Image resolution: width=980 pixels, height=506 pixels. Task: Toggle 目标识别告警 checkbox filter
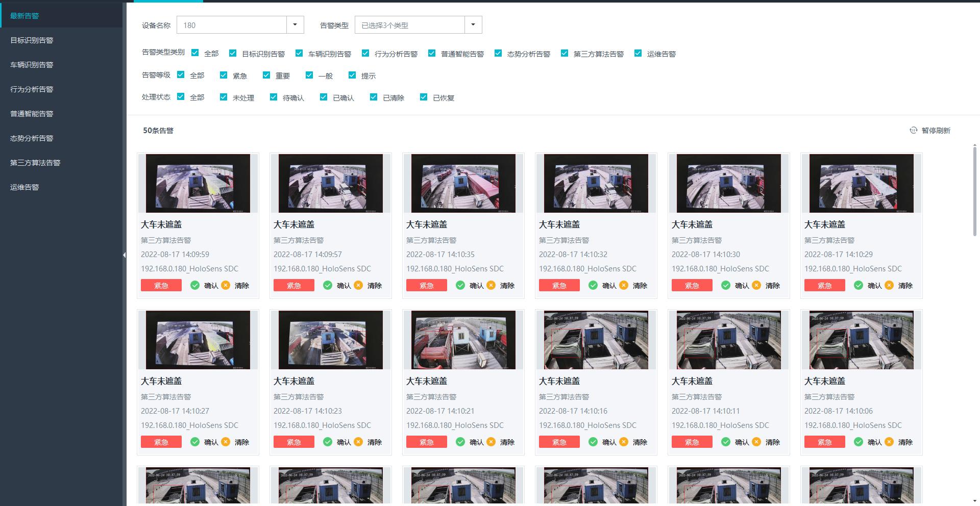click(233, 53)
